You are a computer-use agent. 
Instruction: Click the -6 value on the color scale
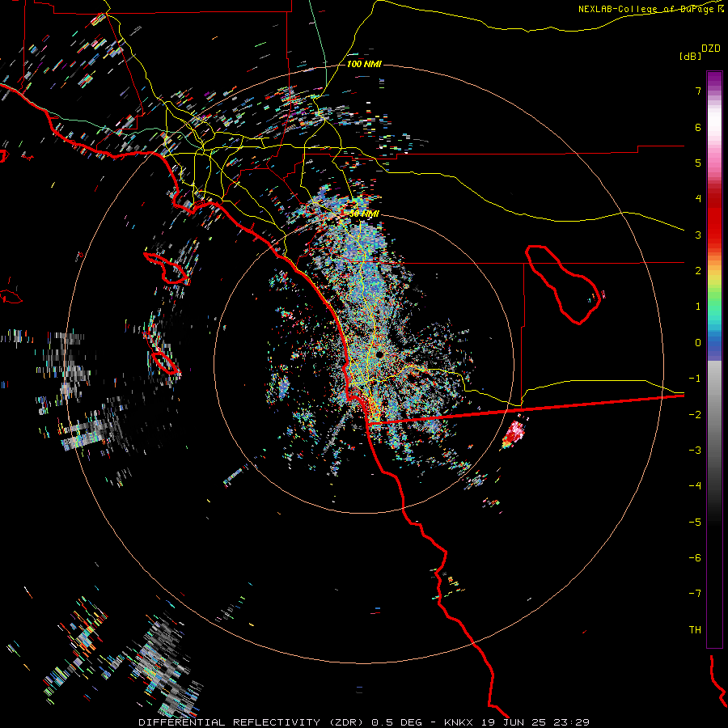pos(695,558)
